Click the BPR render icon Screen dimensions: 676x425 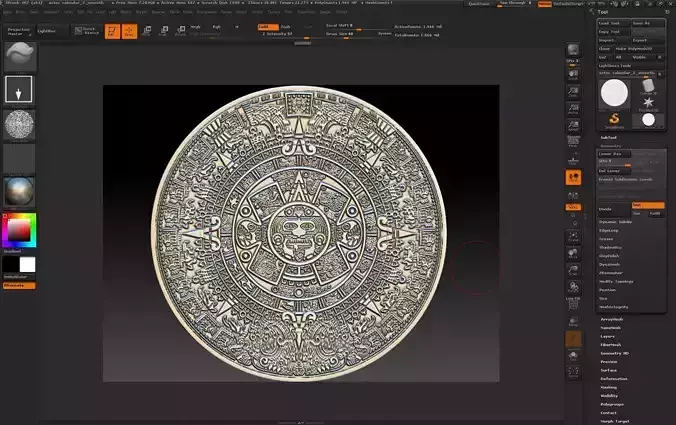pos(573,50)
